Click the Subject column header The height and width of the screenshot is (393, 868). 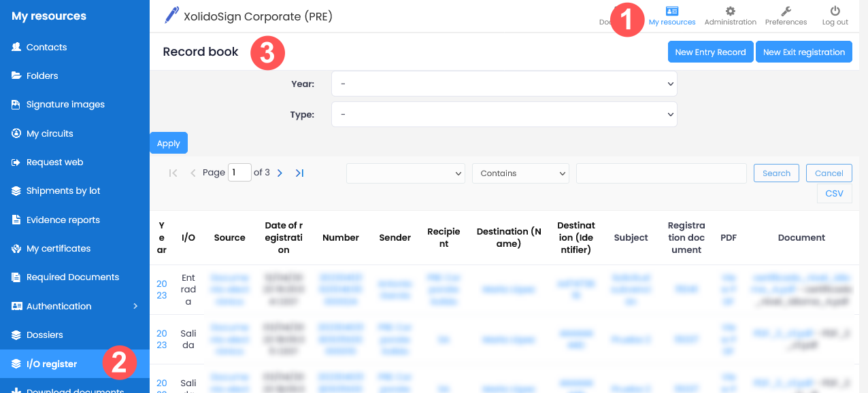pyautogui.click(x=631, y=238)
